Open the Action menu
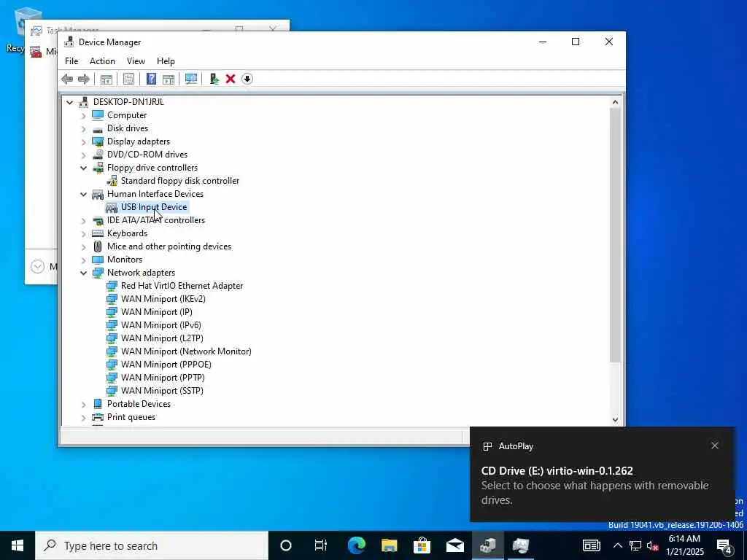 102,61
